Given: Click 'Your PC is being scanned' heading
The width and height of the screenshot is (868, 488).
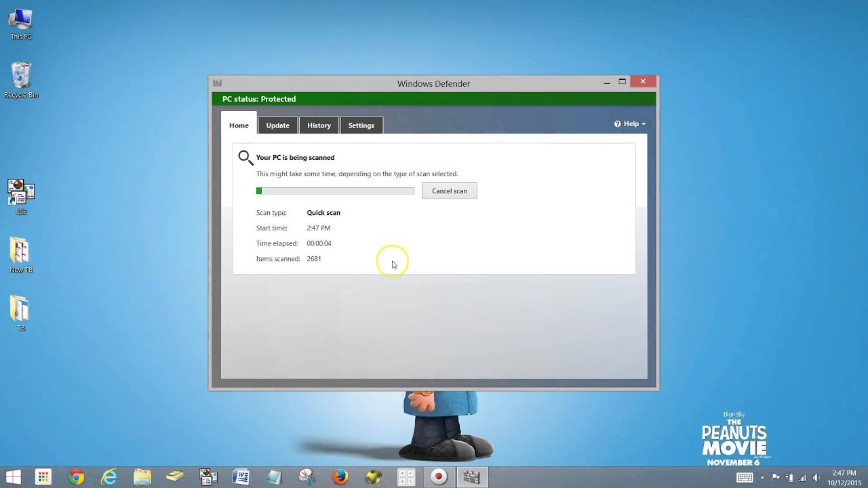Looking at the screenshot, I should click(x=295, y=158).
